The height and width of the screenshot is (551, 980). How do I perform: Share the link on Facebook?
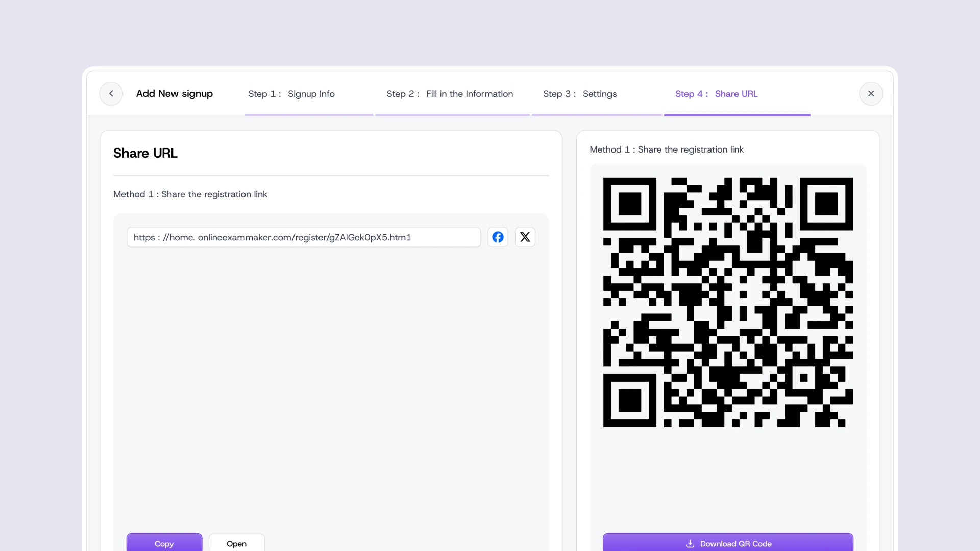coord(498,237)
